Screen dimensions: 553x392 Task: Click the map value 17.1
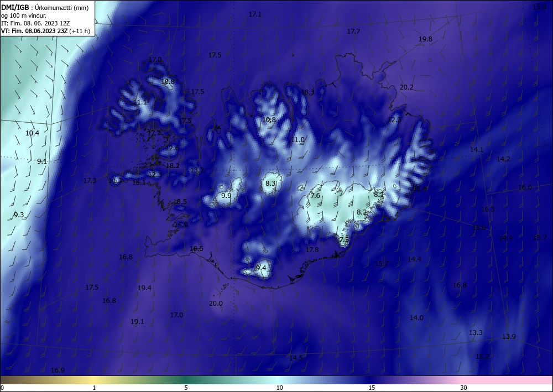pos(255,14)
